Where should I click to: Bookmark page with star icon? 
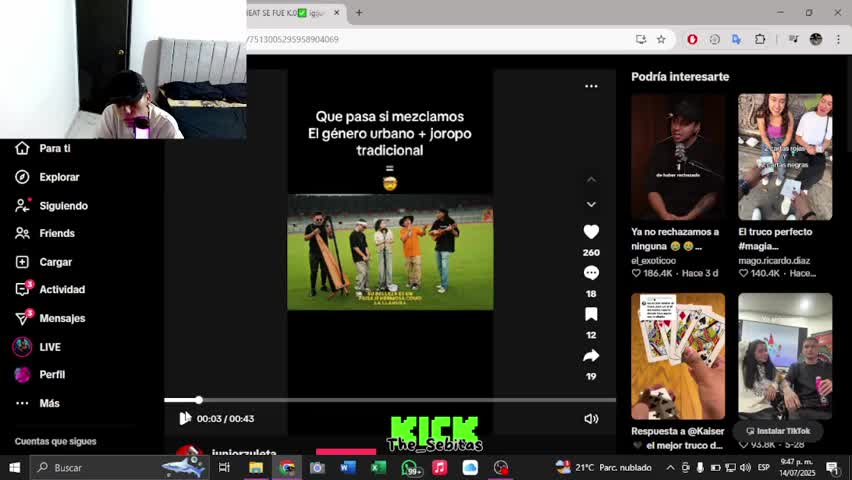pyautogui.click(x=661, y=39)
